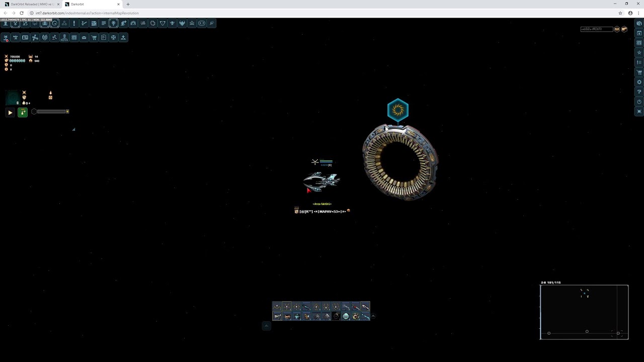Open the speedometer gauge icon

(x=133, y=23)
